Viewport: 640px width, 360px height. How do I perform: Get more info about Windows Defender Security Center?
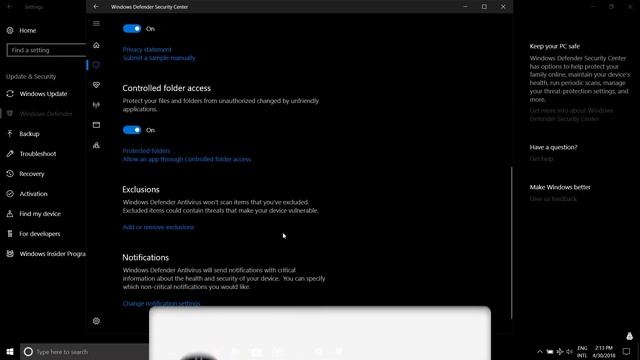[571, 115]
